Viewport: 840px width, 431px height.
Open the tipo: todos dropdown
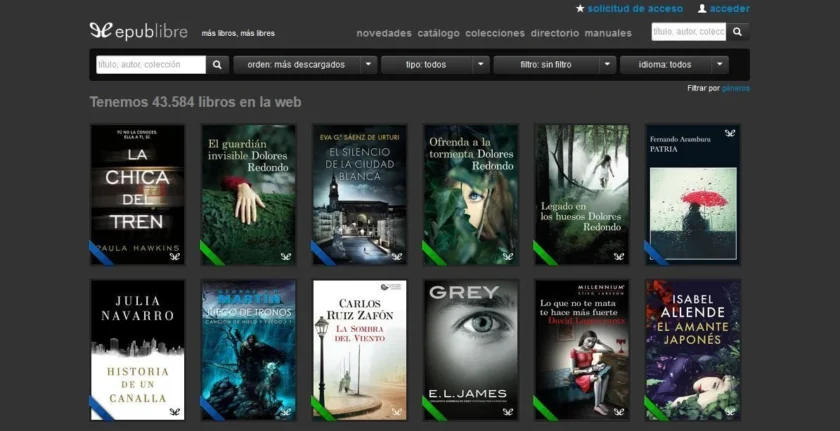(x=426, y=65)
